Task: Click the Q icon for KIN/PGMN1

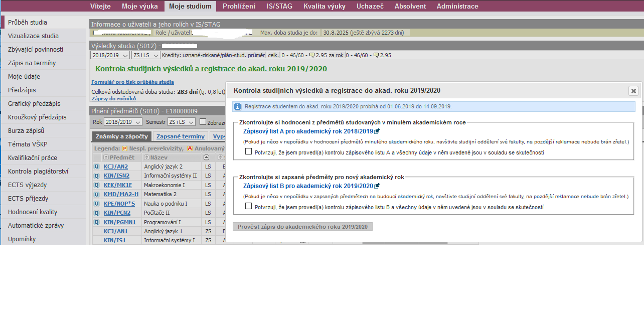Action: pyautogui.click(x=96, y=222)
